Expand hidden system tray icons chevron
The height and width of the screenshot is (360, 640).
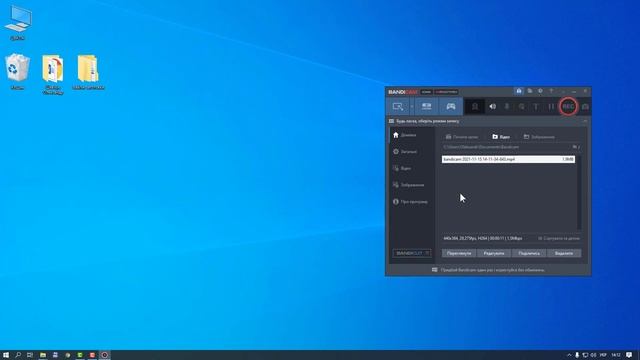click(x=569, y=355)
